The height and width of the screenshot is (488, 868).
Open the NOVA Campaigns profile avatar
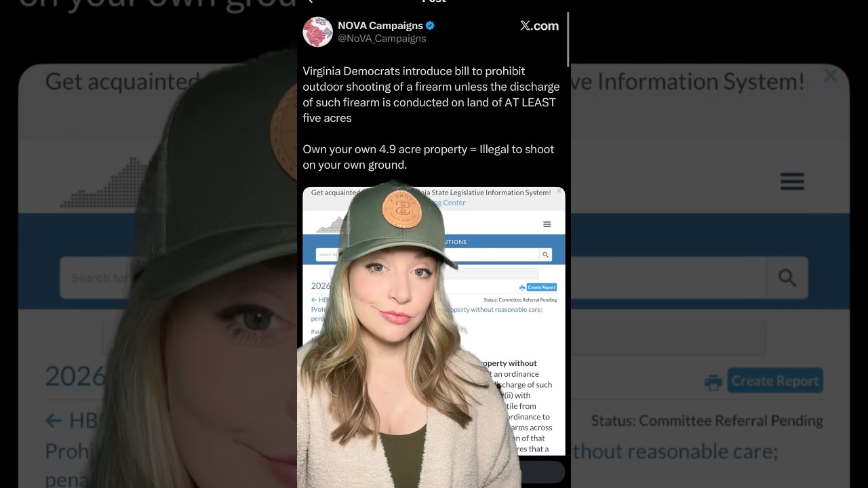pos(317,32)
